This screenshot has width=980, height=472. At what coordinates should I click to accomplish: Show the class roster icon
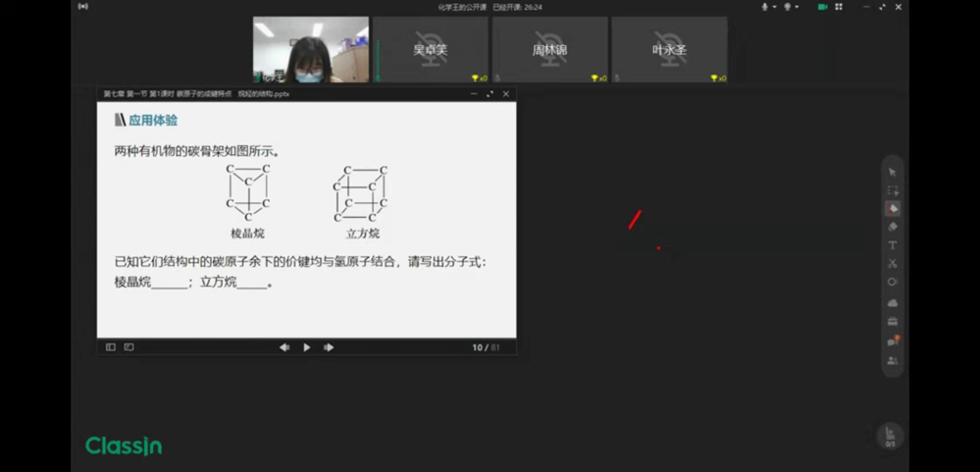[x=892, y=360]
